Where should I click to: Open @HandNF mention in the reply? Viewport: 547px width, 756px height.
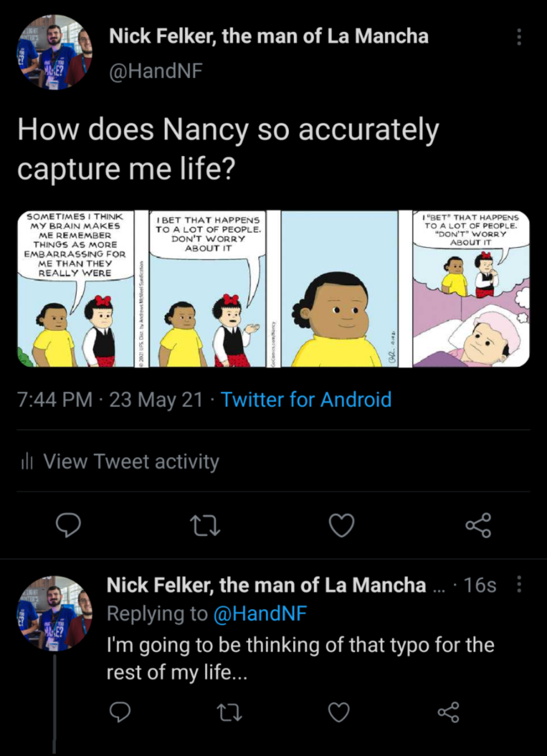pos(260,614)
